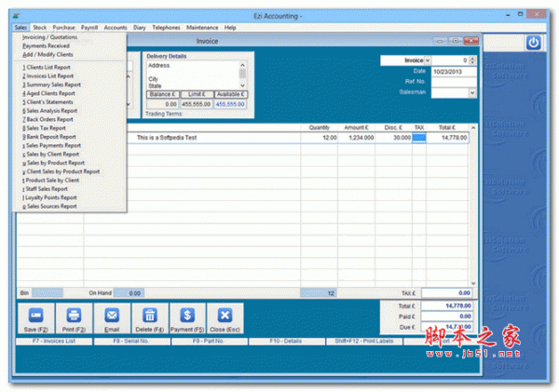Open Client Sales by Product Report
The height and width of the screenshot is (392, 559).
61,171
